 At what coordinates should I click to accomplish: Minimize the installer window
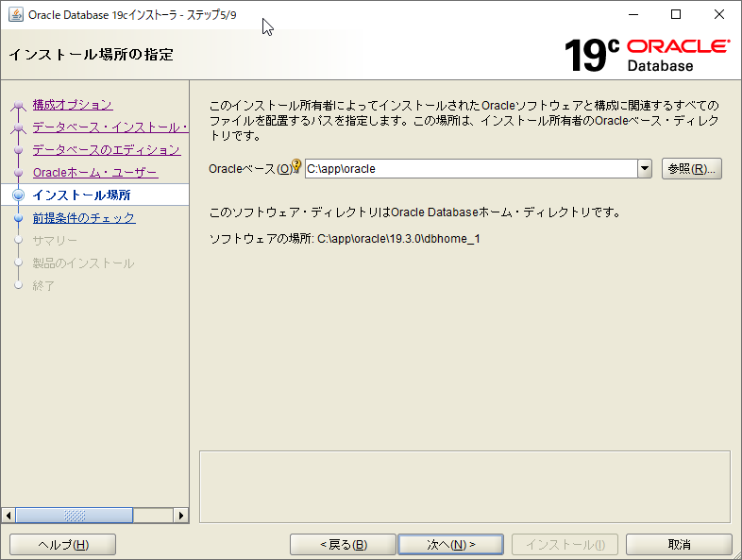pyautogui.click(x=633, y=15)
